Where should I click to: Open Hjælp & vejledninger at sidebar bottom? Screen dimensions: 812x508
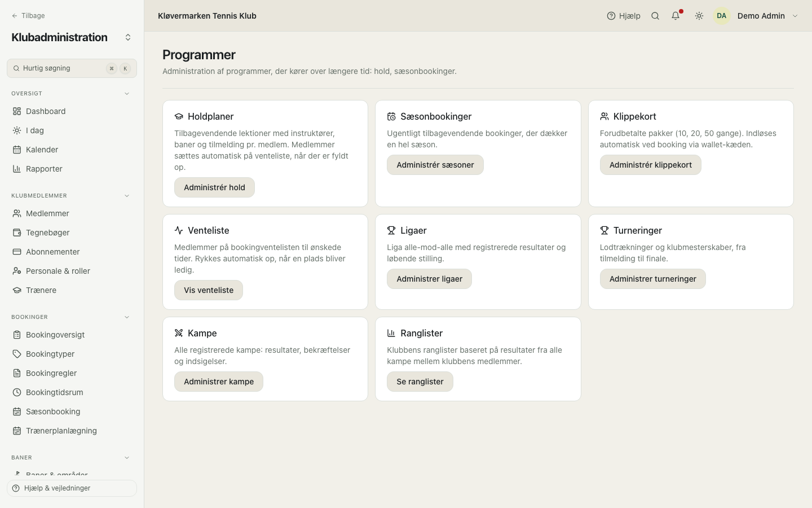click(x=72, y=488)
